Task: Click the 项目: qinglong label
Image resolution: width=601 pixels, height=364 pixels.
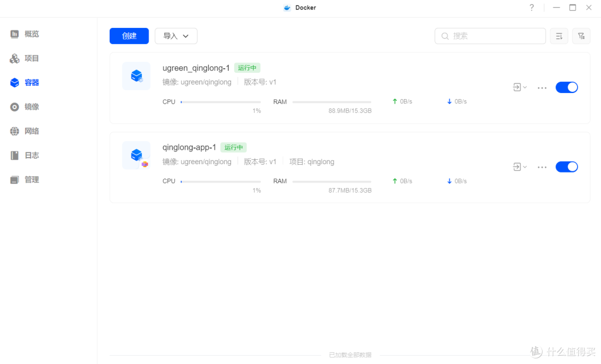Action: (x=312, y=162)
